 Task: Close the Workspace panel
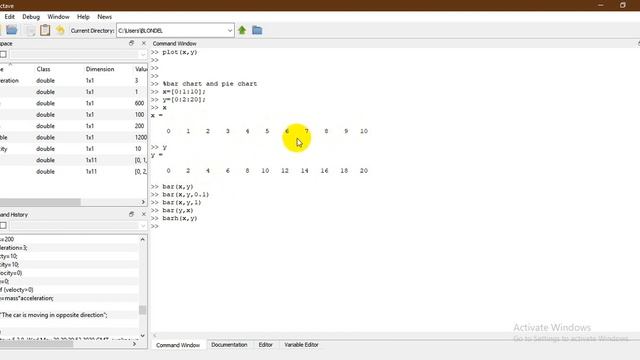pyautogui.click(x=143, y=43)
